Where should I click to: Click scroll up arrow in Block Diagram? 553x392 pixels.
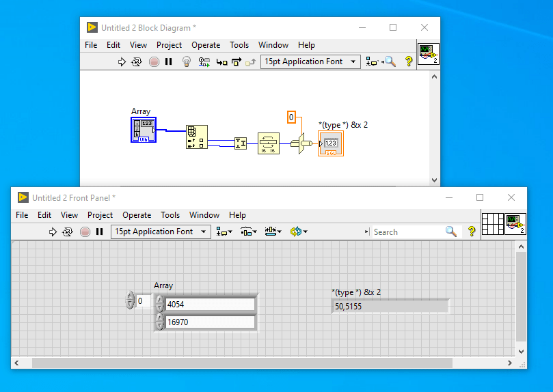coord(434,76)
